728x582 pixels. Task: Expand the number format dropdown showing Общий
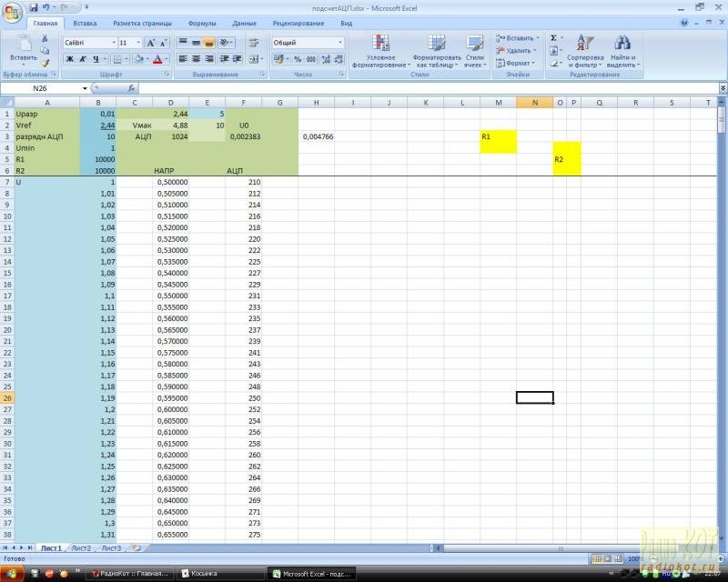340,43
